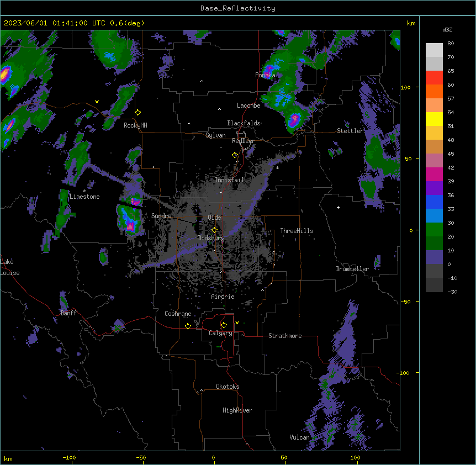Pick the violet 36-39 dBZ legend swatch
The height and width of the screenshot is (465, 476).
point(434,188)
